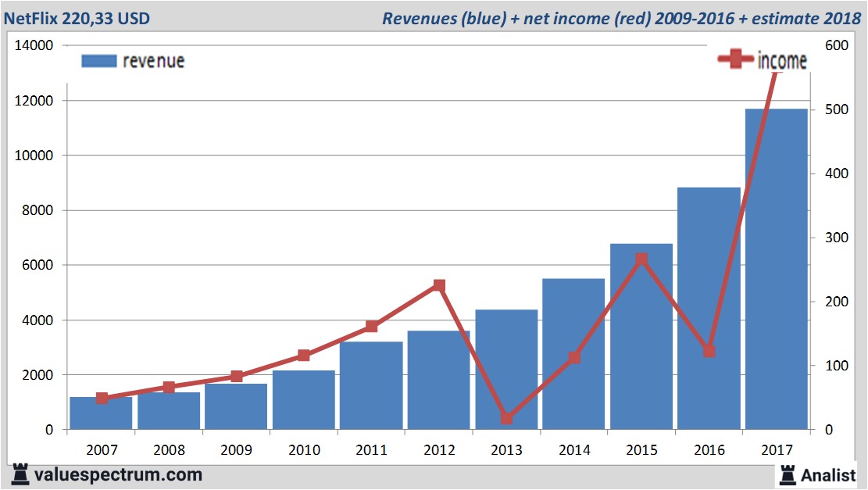Open the valuespectrum.com link
The image size is (868, 490).
point(117,474)
